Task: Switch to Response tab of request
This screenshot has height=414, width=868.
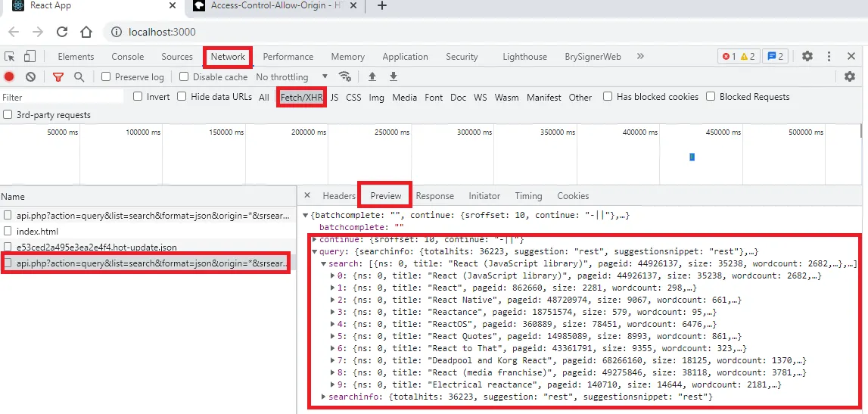Action: click(434, 195)
